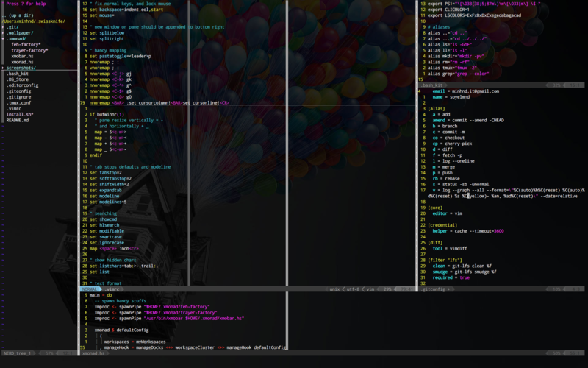Open trayer-factory* in the file tree

click(29, 50)
